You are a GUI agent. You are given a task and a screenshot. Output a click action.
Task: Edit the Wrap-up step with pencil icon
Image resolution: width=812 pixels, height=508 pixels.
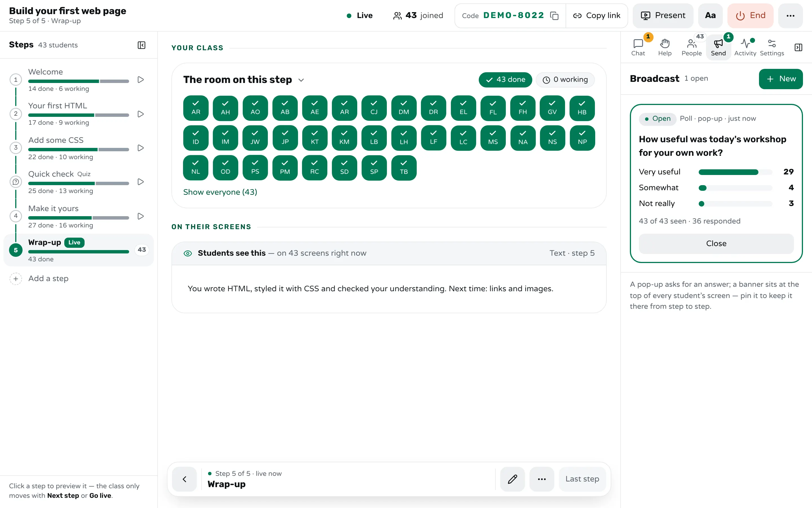(512, 479)
